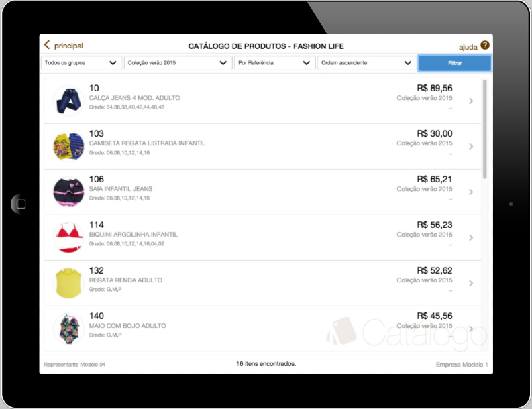Viewport: 532px width, 409px height.
Task: Go back via the principal link
Action: [68, 46]
